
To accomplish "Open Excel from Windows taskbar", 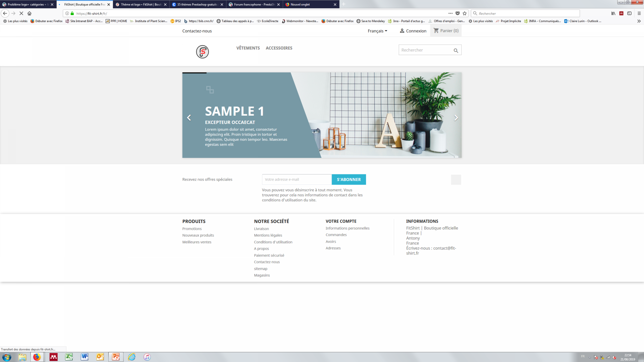I will click(x=69, y=357).
